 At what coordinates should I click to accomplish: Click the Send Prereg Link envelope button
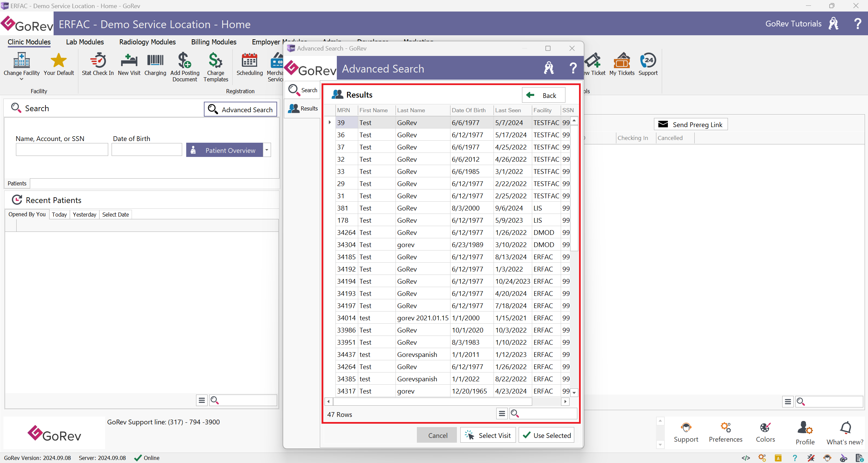coord(691,124)
